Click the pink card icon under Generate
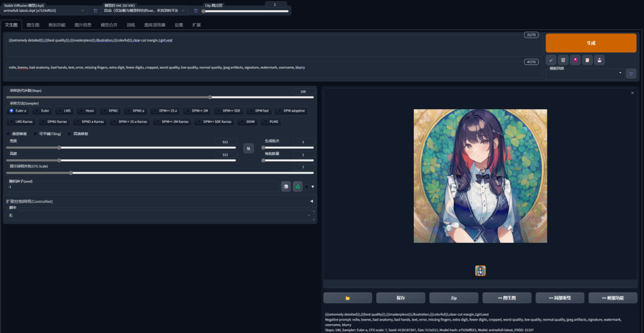644x333 pixels. [575, 60]
